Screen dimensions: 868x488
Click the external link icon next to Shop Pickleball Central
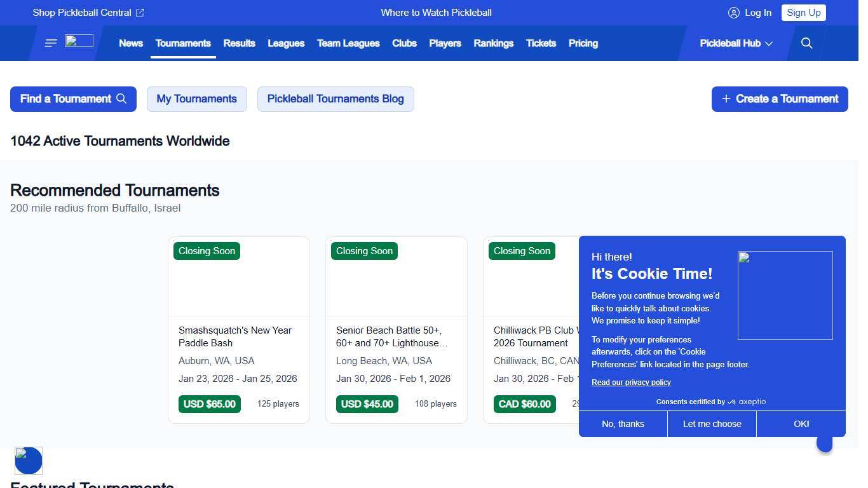(x=140, y=12)
